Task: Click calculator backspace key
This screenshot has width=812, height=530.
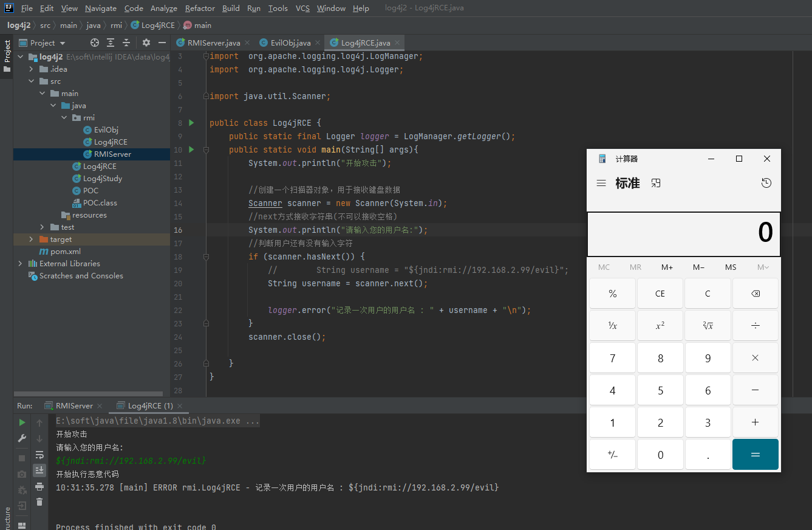Action: coord(756,294)
